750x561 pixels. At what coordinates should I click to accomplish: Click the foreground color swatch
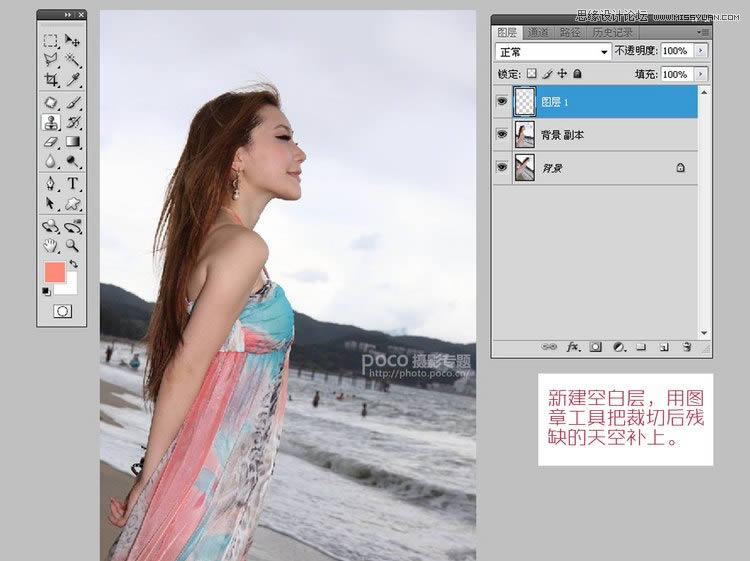(55, 272)
